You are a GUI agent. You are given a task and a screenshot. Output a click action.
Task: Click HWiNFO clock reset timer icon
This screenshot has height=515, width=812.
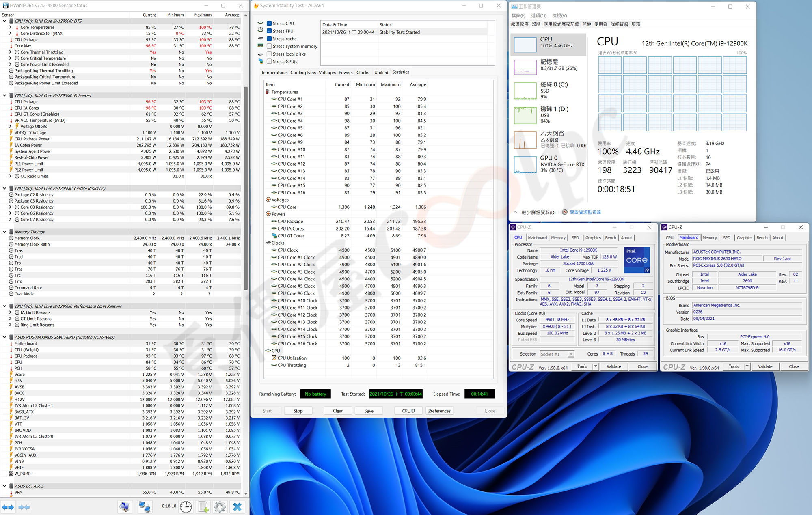pos(186,506)
